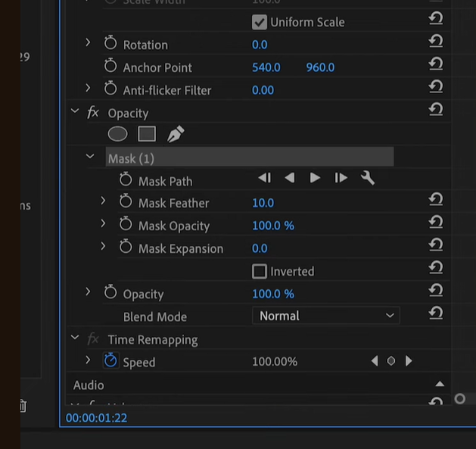Click the Speed value 100.00%
The width and height of the screenshot is (476, 449).
(275, 361)
